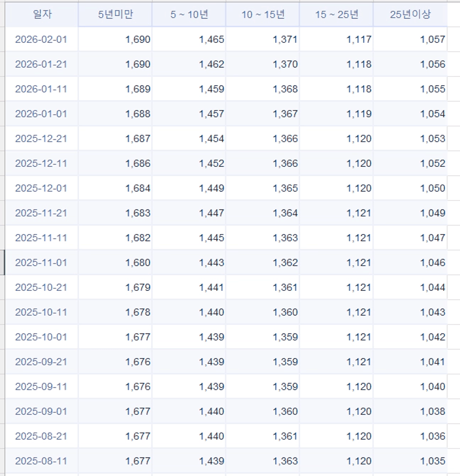Click the 10 ~ 15년 column header
Image resolution: width=460 pixels, height=476 pixels.
pyautogui.click(x=263, y=14)
